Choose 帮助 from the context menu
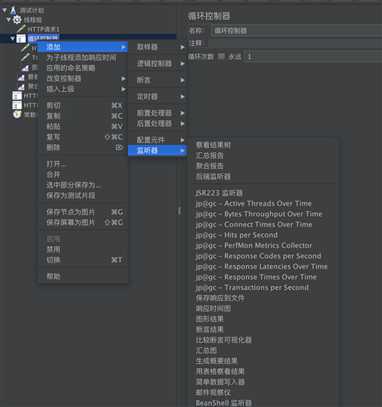 point(83,276)
